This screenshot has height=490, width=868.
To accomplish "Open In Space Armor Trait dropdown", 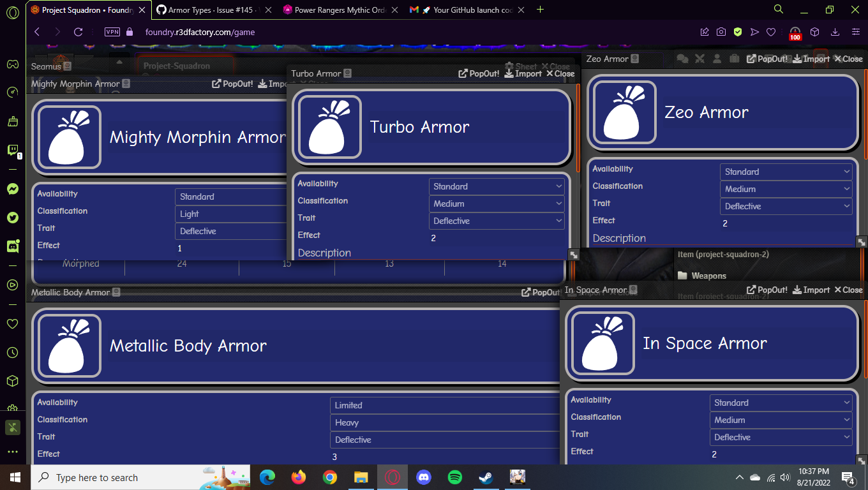I will (x=781, y=437).
